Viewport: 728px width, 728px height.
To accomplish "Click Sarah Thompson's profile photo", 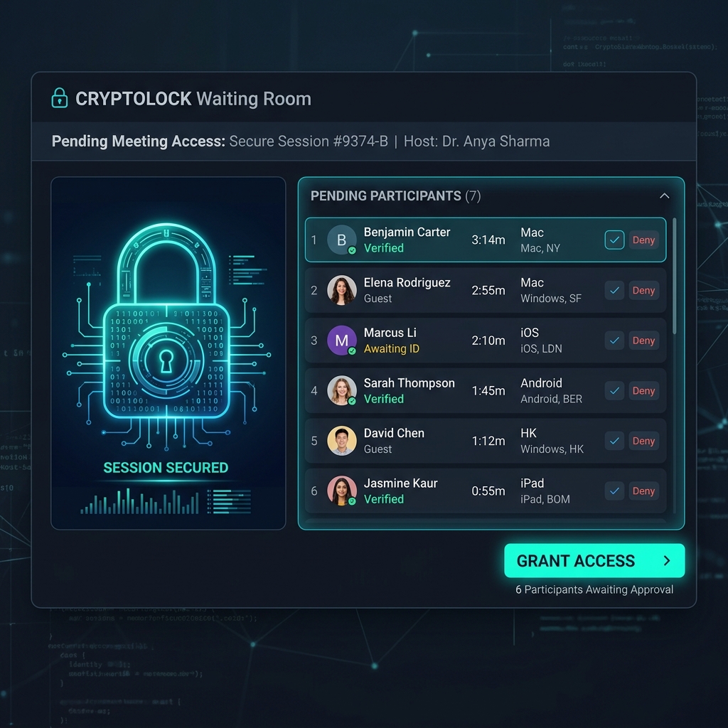I will pos(341,391).
